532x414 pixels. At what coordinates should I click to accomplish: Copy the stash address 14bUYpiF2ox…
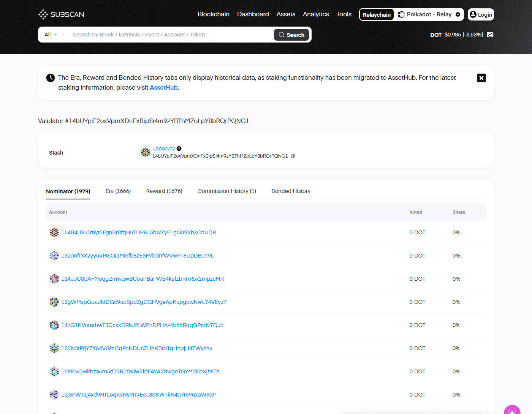[x=293, y=156]
